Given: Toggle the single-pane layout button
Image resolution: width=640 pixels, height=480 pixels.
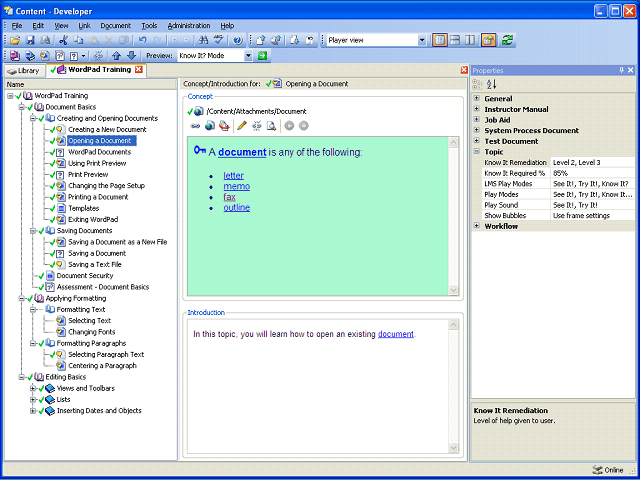Looking at the screenshot, I should click(x=440, y=40).
